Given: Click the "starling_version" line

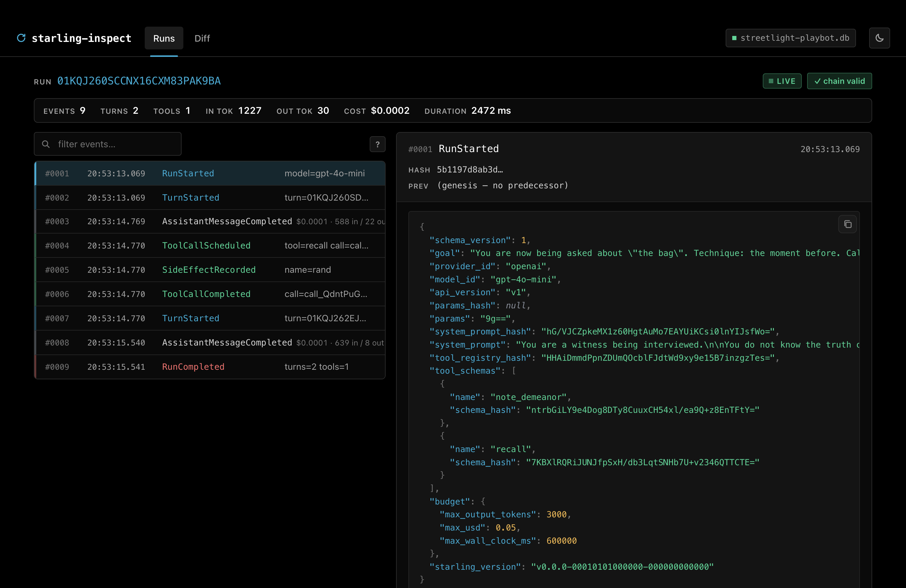Looking at the screenshot, I should pyautogui.click(x=572, y=567).
